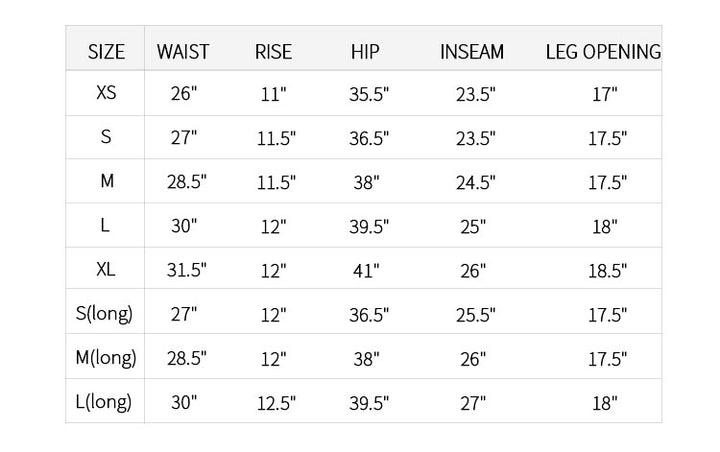Click the XL hip value 41"
Screen dimensions: 720x452
tap(366, 271)
